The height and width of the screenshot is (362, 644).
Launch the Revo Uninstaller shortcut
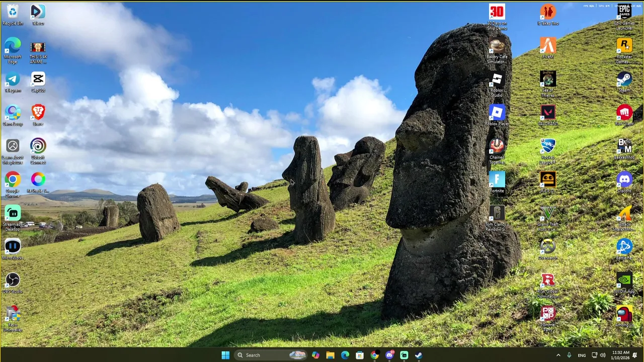[x=13, y=319]
